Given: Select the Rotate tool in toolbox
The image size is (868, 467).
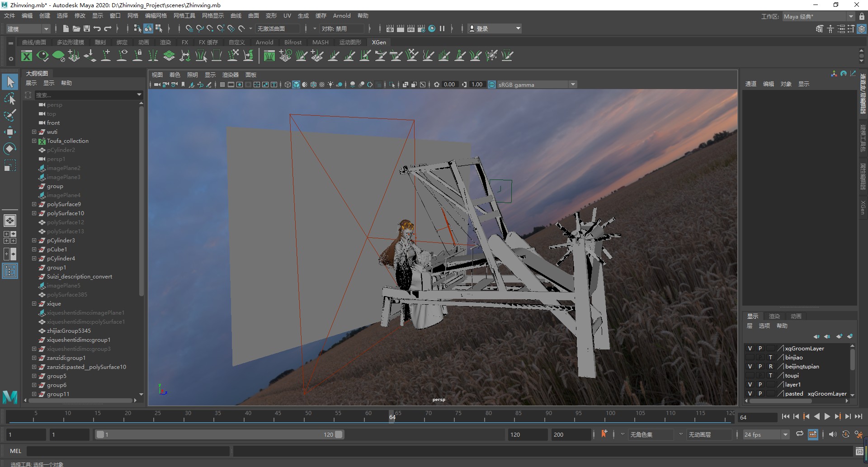Looking at the screenshot, I should click(9, 149).
